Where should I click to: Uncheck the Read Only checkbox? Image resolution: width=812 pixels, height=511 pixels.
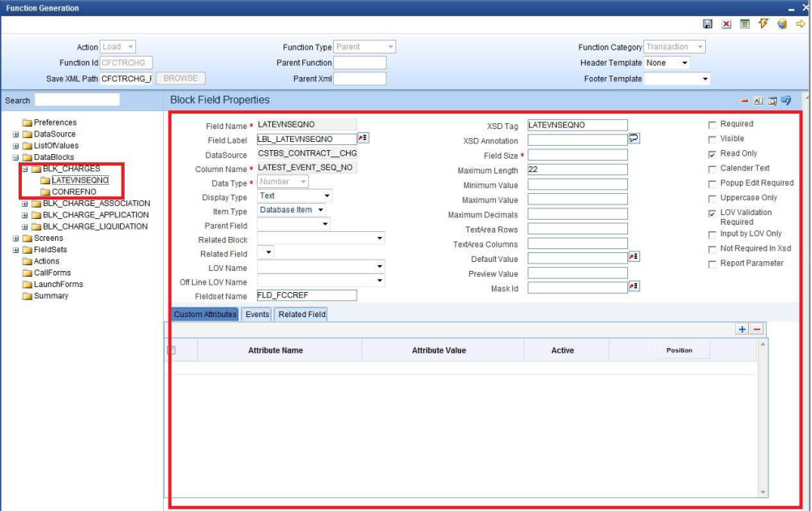pos(712,154)
